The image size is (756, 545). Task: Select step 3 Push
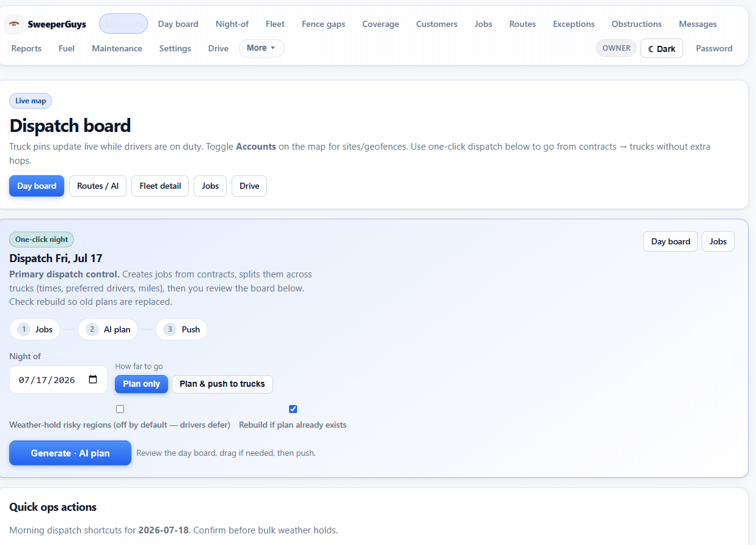tap(182, 329)
